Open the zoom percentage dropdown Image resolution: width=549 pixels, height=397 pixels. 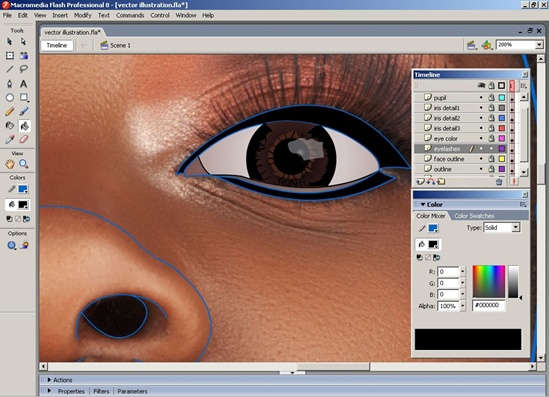click(539, 45)
